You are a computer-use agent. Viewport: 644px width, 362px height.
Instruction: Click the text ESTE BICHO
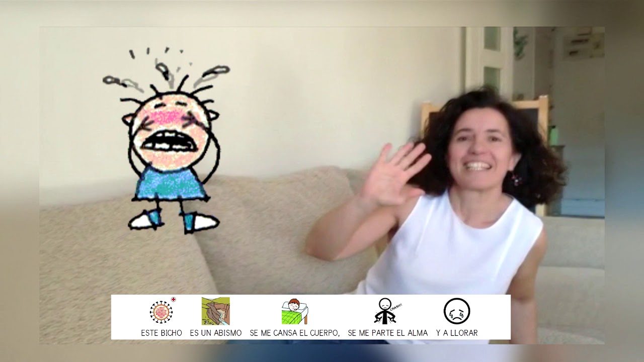[162, 333]
